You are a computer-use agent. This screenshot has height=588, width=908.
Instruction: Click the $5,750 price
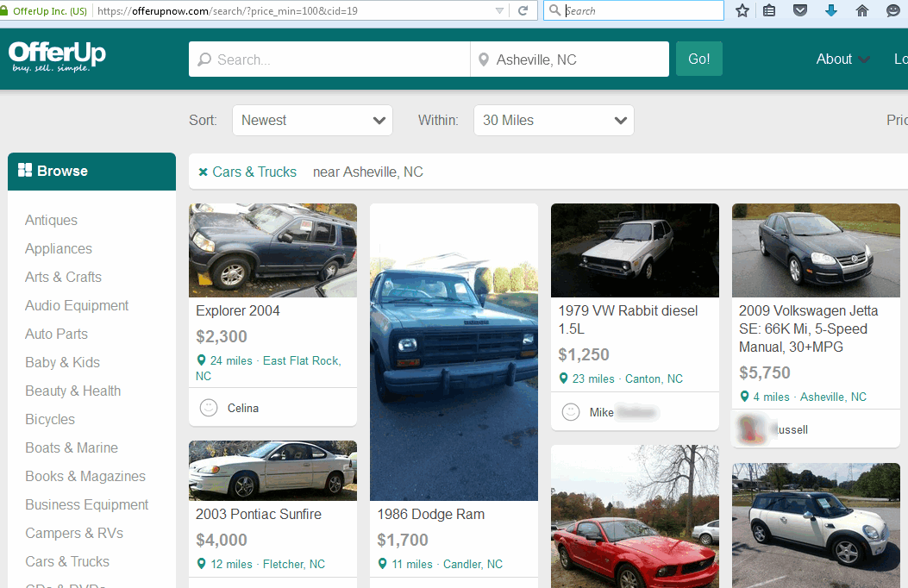[x=764, y=372]
